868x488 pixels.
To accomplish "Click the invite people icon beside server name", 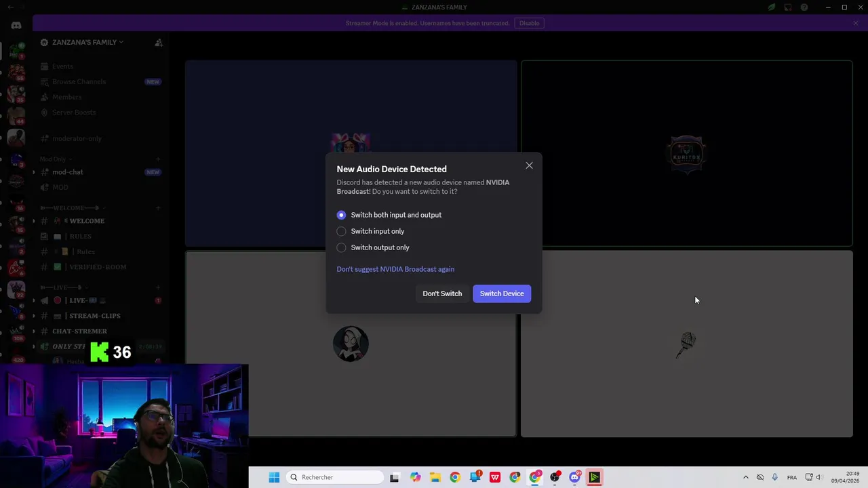I will point(159,42).
